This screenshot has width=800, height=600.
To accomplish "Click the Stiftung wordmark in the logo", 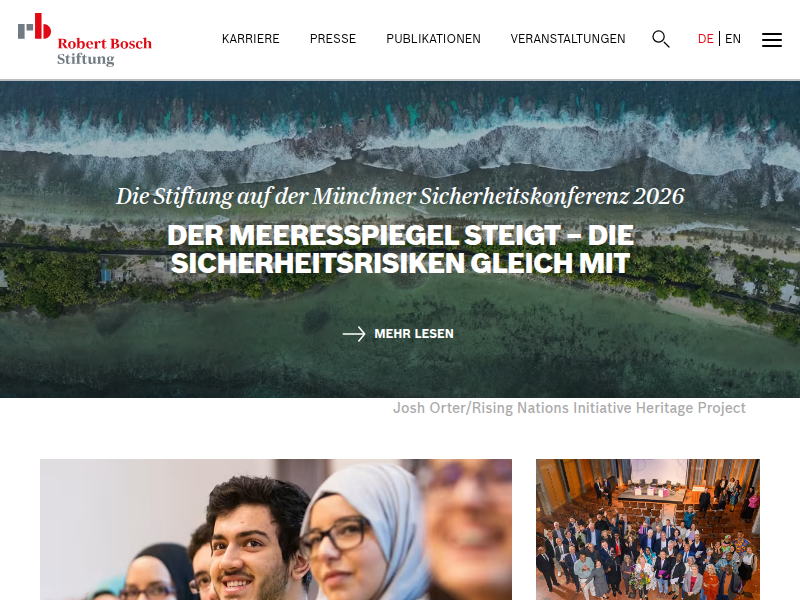I will (85, 59).
